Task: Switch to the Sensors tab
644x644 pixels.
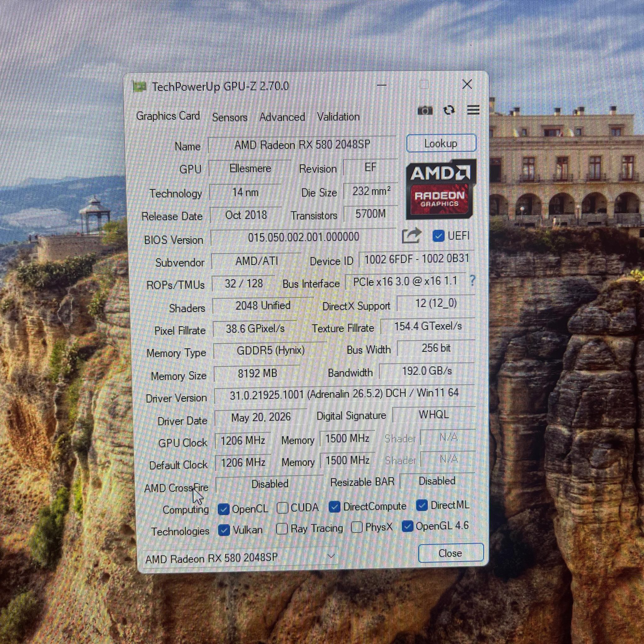Action: (x=230, y=117)
